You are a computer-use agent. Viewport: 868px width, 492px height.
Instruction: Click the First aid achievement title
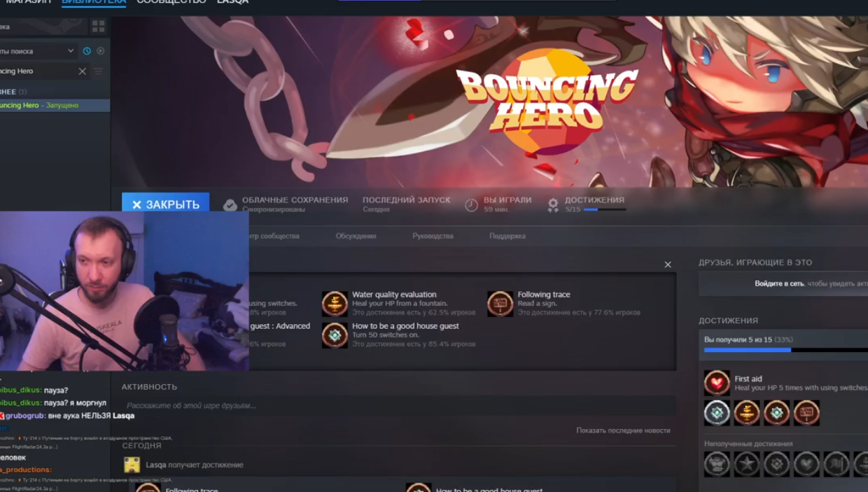(748, 379)
